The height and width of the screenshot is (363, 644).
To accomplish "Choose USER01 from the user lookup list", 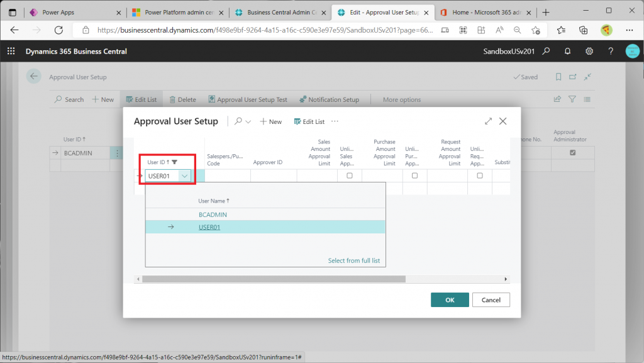I will coord(209,227).
